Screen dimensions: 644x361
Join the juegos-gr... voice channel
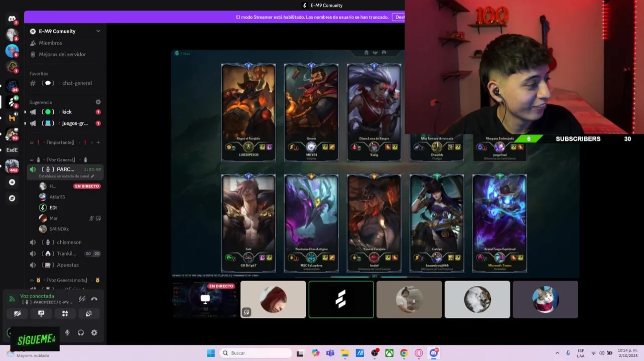(x=65, y=123)
